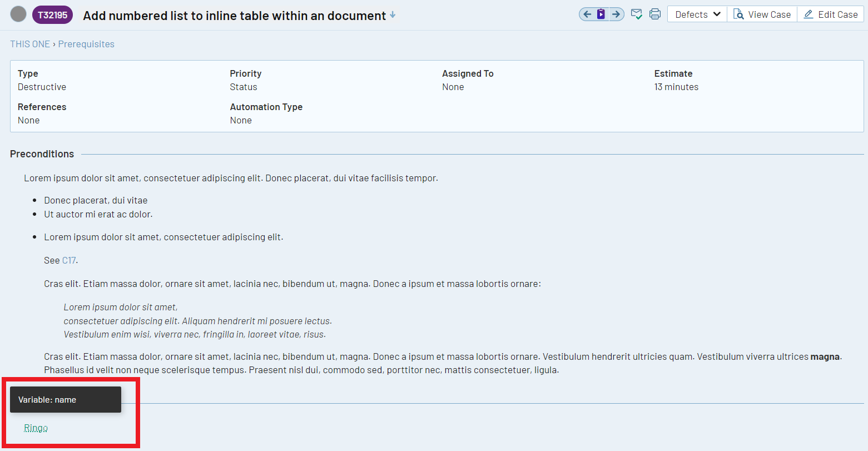Open Prerequisites breadcrumb link
The width and height of the screenshot is (868, 451).
tap(86, 44)
